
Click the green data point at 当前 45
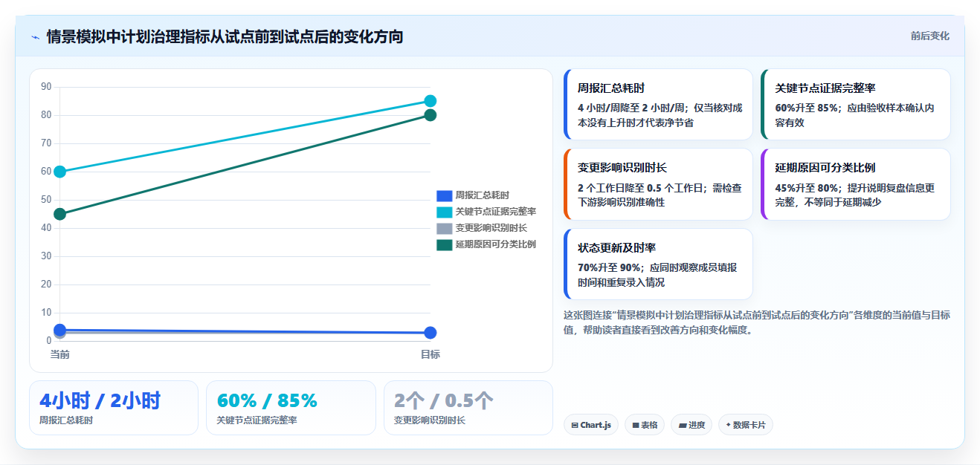point(60,214)
